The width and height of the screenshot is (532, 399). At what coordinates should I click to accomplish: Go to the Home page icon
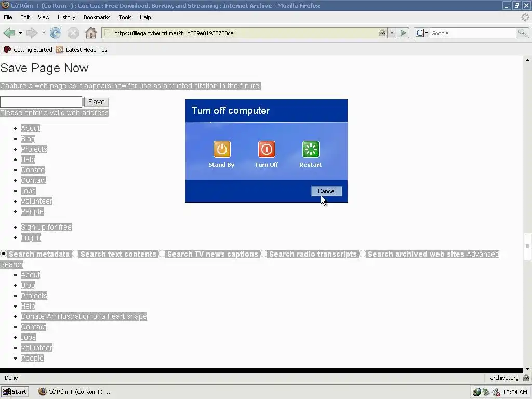point(90,33)
